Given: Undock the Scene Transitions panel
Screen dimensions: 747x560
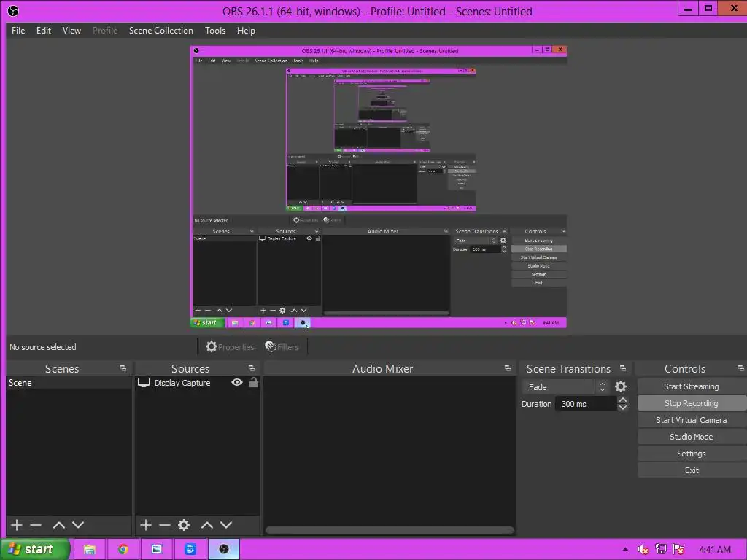Looking at the screenshot, I should (623, 368).
